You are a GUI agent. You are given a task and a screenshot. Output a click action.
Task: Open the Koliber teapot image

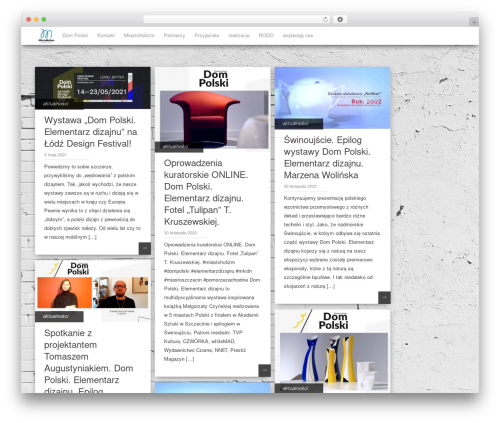point(332,98)
